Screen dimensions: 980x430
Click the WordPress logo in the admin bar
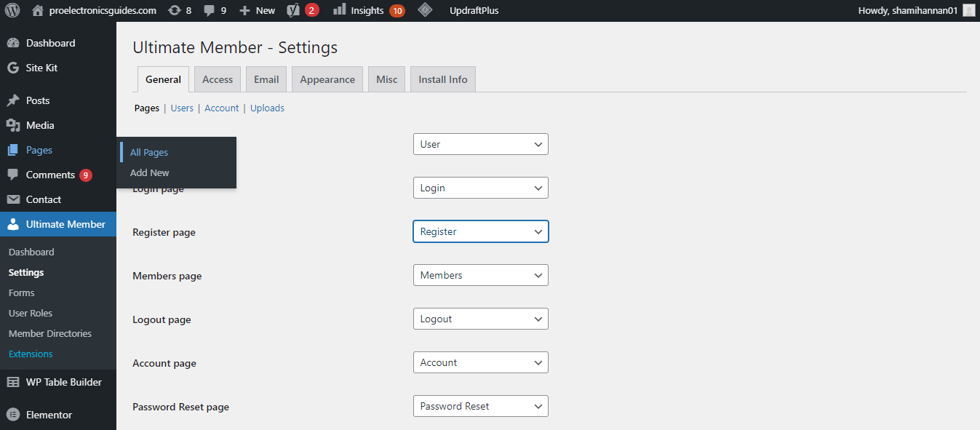click(x=12, y=10)
